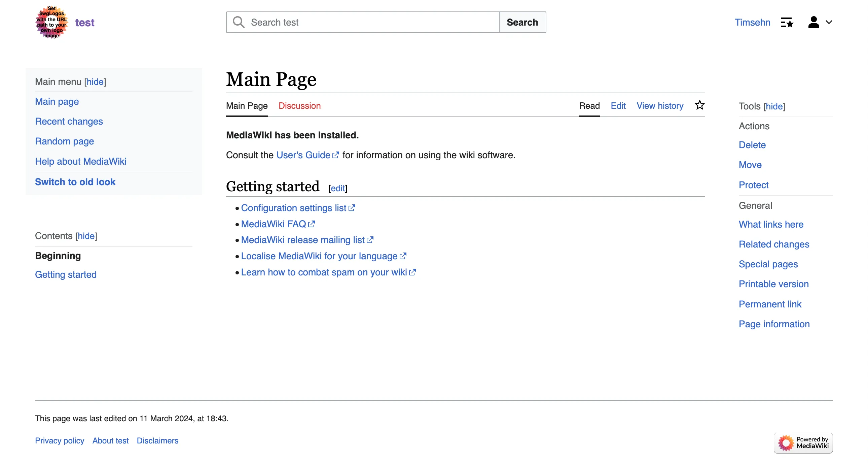Click external link icon after MediaWiki FAQ
Viewport: 868px width, 466px height.
point(311,224)
